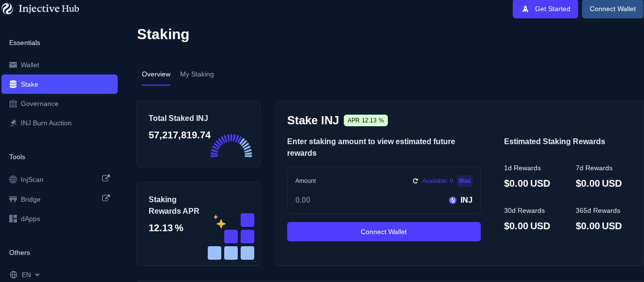Click the Get Started button
Screen dimensions: 644x282
coord(545,9)
